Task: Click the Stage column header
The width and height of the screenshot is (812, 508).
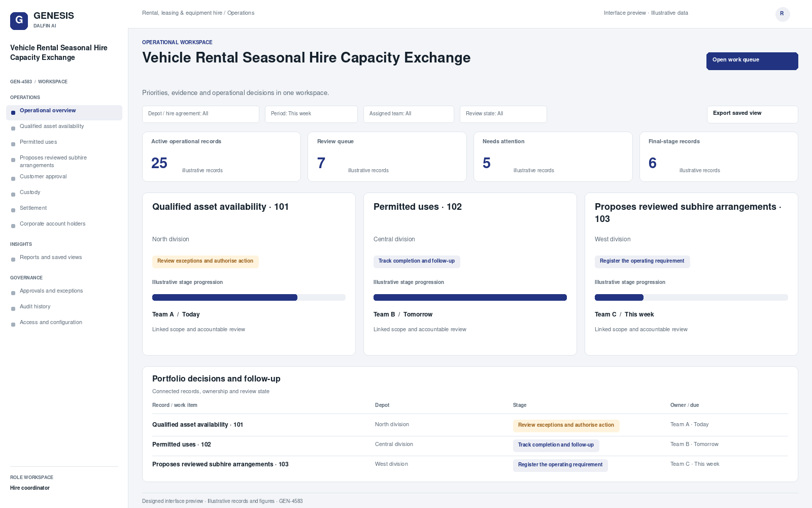Action: 520,405
